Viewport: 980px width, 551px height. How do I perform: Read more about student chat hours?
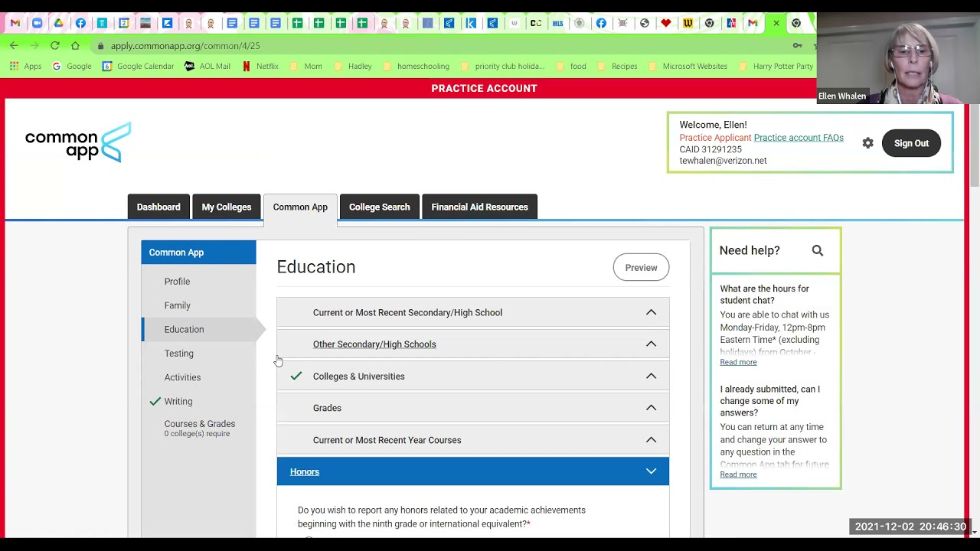coord(738,362)
